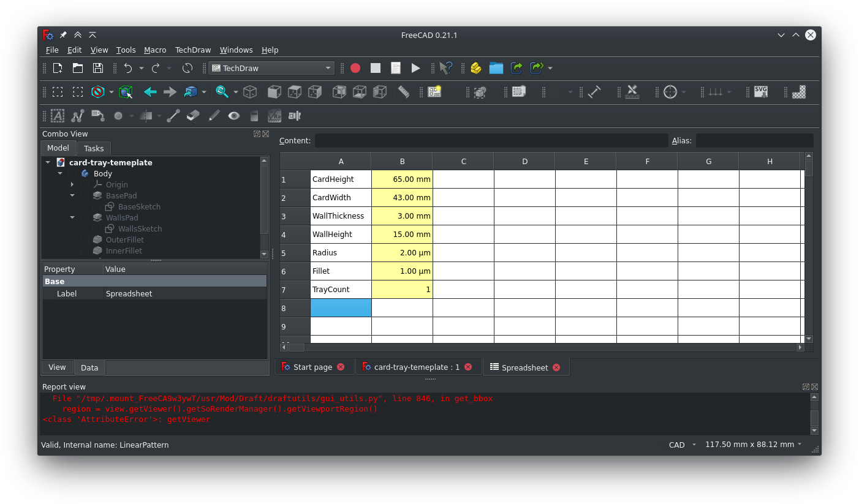The width and height of the screenshot is (859, 504).
Task: Expand the Origin tree node
Action: click(72, 185)
